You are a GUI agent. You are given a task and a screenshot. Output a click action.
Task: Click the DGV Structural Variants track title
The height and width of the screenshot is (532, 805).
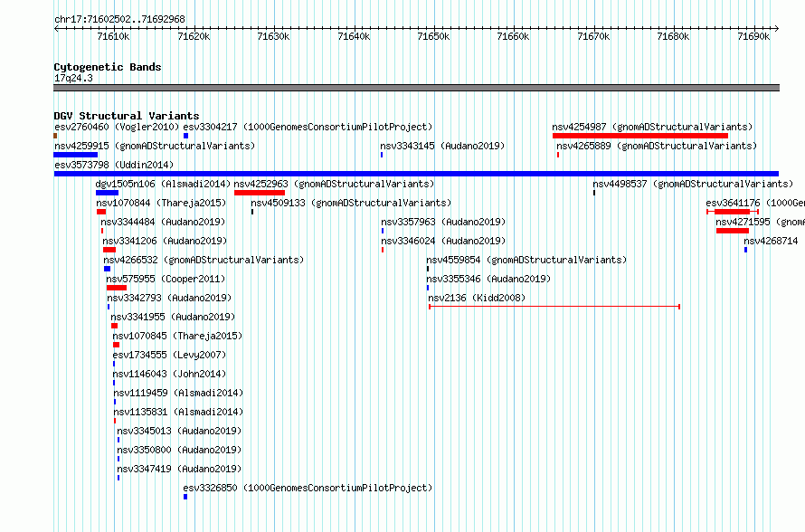[127, 116]
